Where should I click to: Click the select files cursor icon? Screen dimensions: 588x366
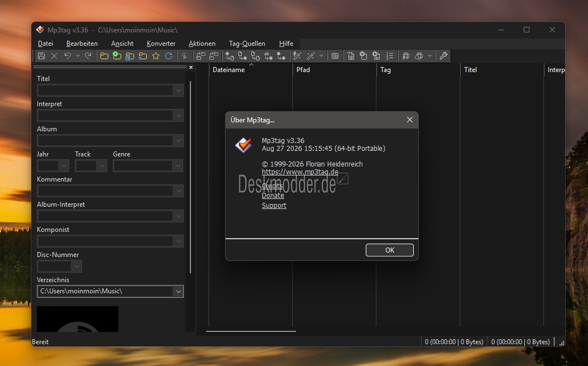(184, 56)
